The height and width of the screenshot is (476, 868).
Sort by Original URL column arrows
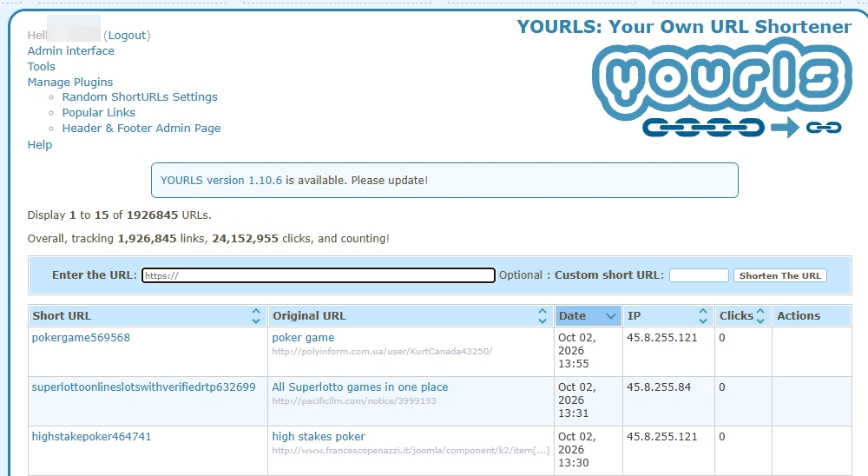[x=542, y=316]
